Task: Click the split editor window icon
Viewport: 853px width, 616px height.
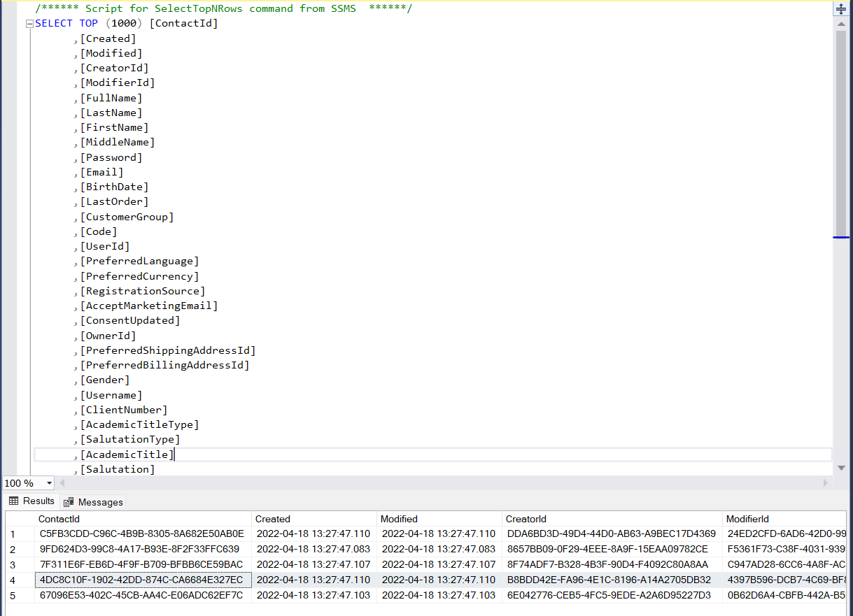Action: pos(841,9)
